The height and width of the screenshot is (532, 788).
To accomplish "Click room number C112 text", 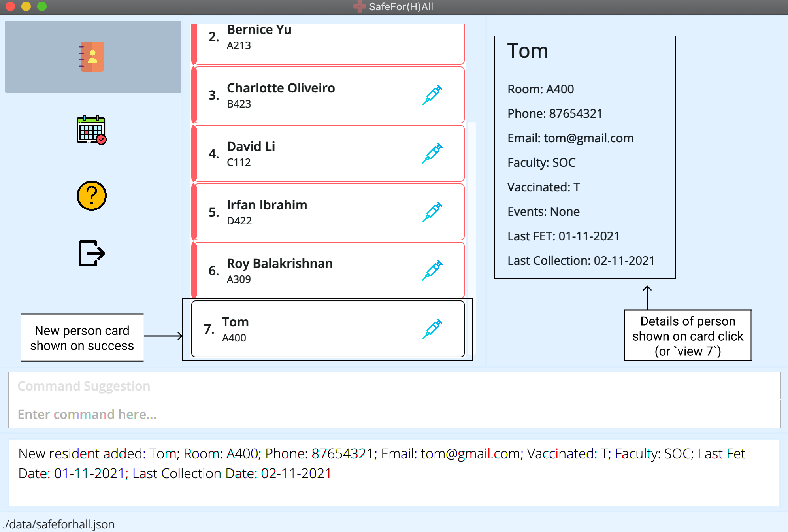I will (x=239, y=162).
